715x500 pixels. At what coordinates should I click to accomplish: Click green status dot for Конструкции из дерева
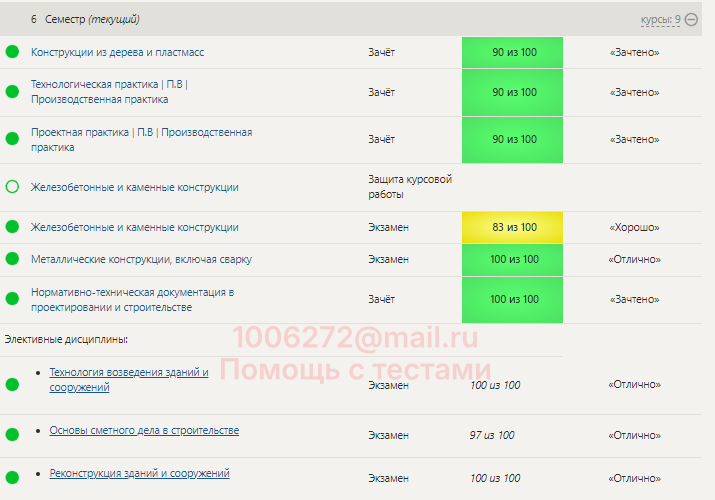[x=12, y=52]
